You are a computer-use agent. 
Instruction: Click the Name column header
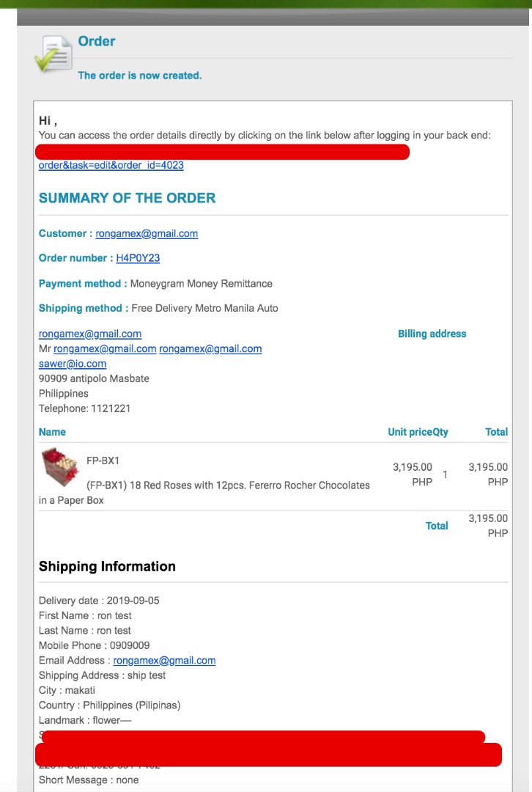[x=52, y=432]
